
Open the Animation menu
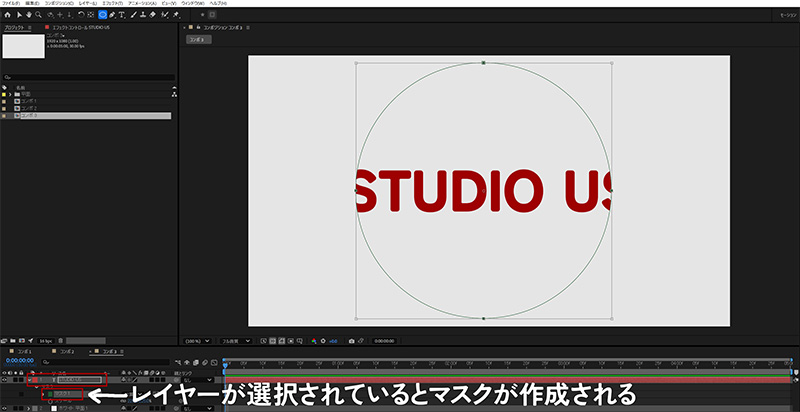[x=142, y=3]
